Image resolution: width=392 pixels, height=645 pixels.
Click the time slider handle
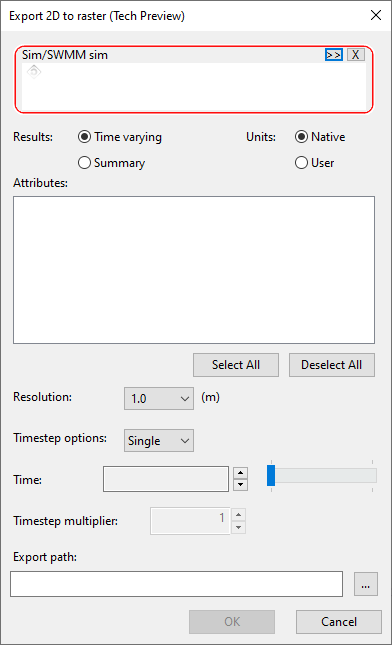[x=271, y=476]
